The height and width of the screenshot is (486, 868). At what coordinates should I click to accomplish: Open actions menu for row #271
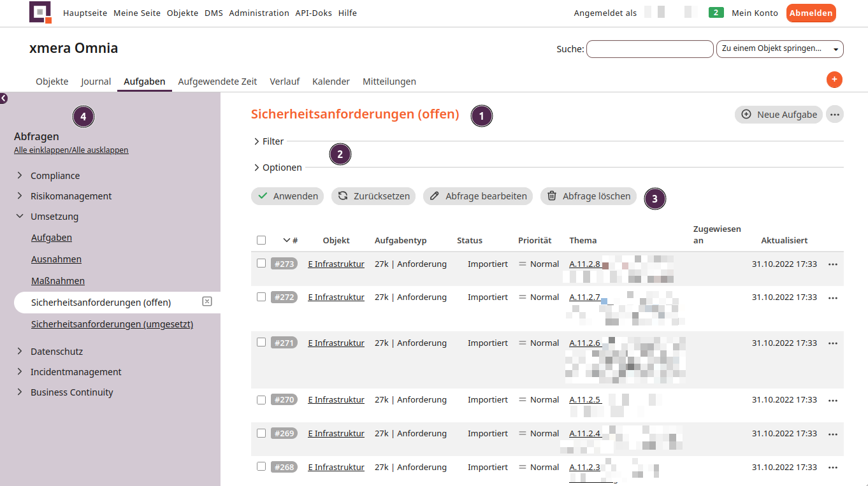point(833,343)
